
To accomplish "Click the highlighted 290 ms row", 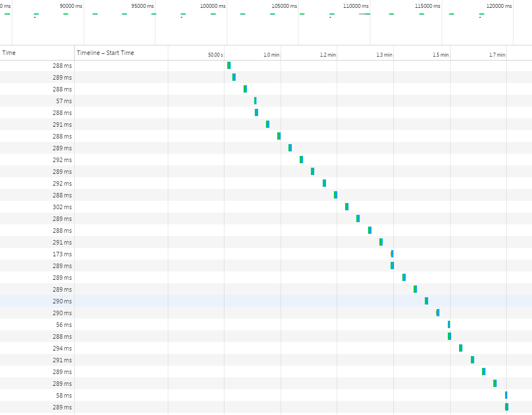I will click(56, 301).
